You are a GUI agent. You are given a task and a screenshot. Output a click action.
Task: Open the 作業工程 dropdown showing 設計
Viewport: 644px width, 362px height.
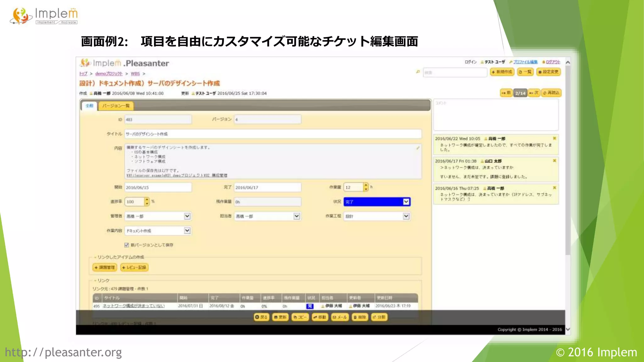377,216
